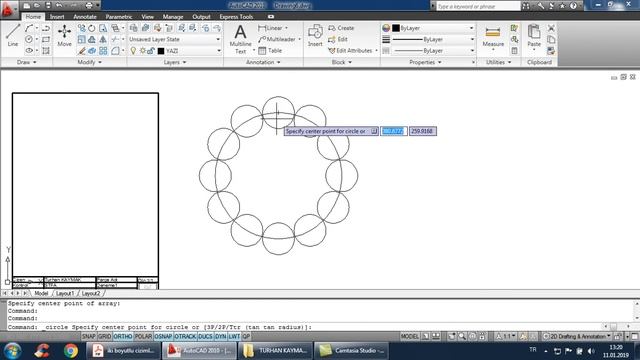This screenshot has height=360, width=640.
Task: Click the MODEL button in status bar
Action: (x=409, y=337)
